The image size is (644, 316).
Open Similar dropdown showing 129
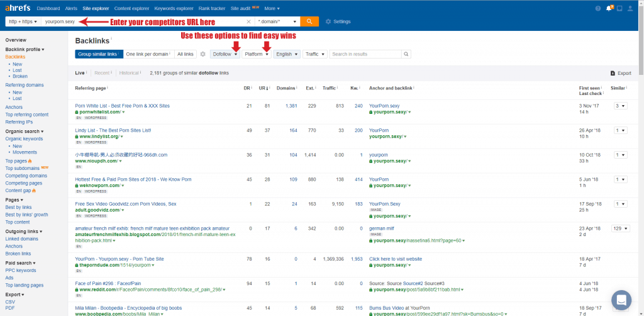620,229
